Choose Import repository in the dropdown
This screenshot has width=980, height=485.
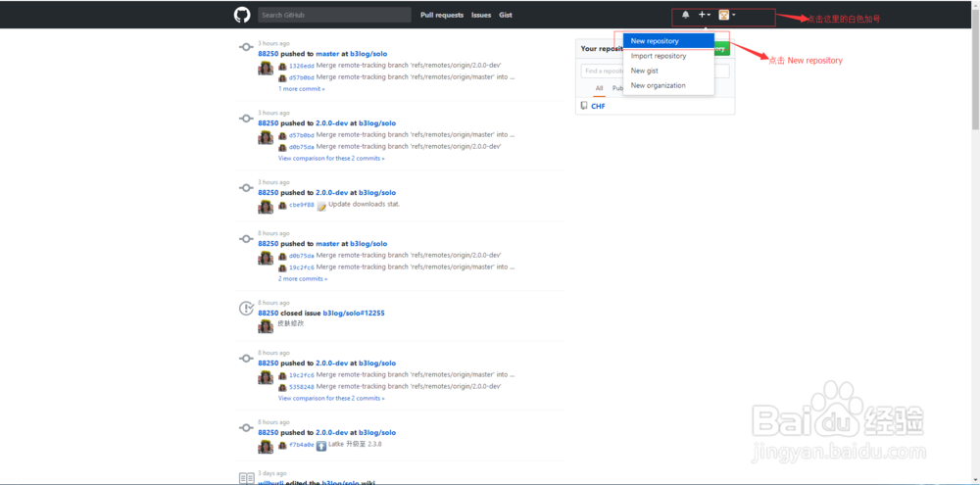click(x=668, y=56)
